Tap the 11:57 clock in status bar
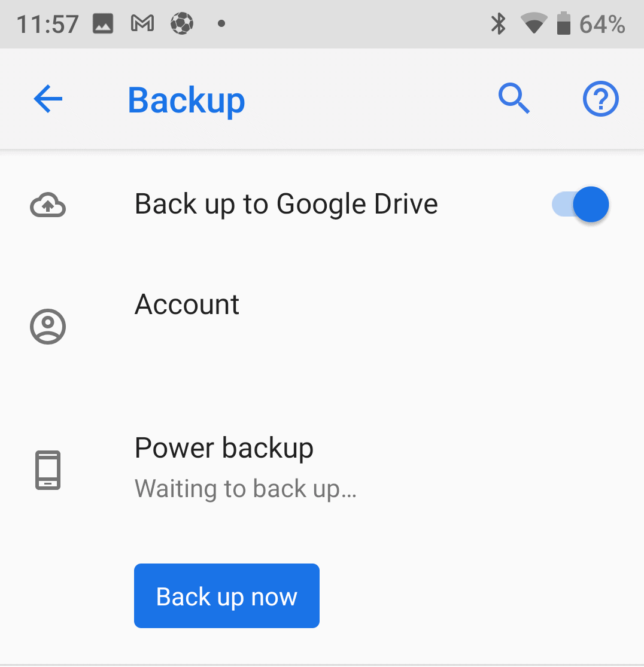This screenshot has width=644, height=667. 47,25
